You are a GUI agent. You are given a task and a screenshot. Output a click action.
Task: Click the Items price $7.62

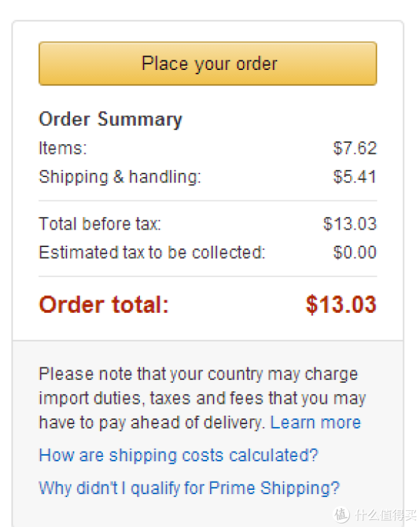(355, 148)
